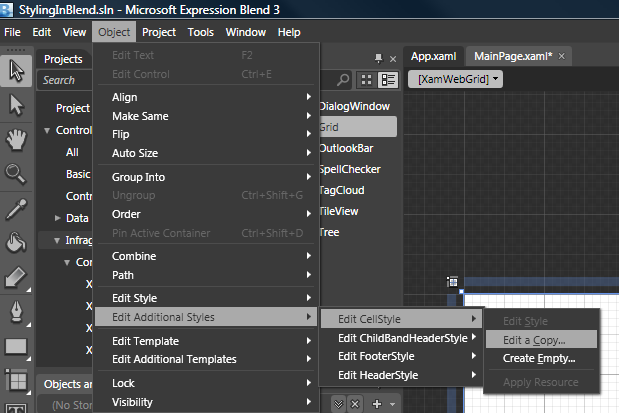Click the storyboard close X button
Image resolution: width=619 pixels, height=413 pixels.
click(355, 404)
